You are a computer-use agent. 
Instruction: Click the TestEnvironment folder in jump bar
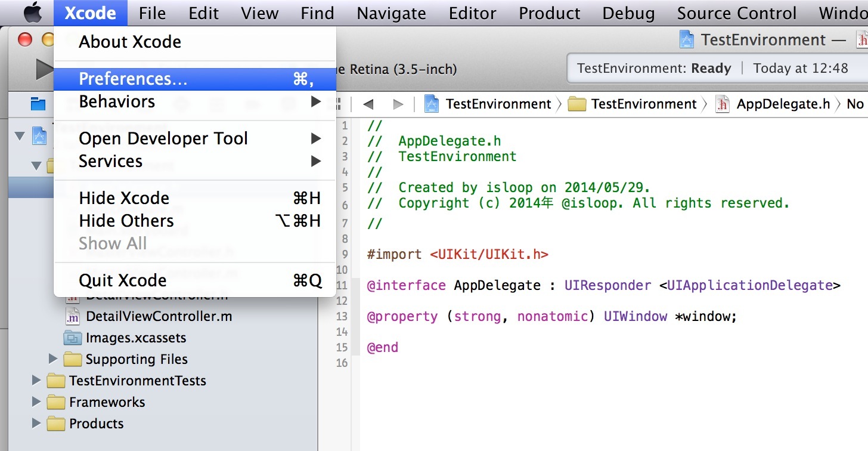pyautogui.click(x=632, y=104)
